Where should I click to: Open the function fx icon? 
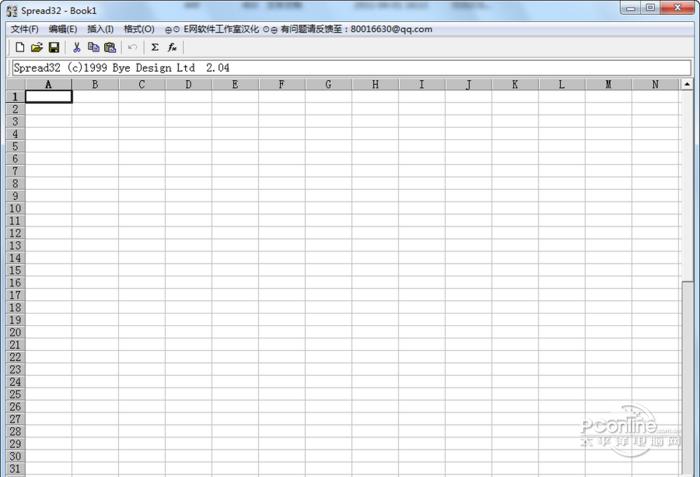coord(172,47)
